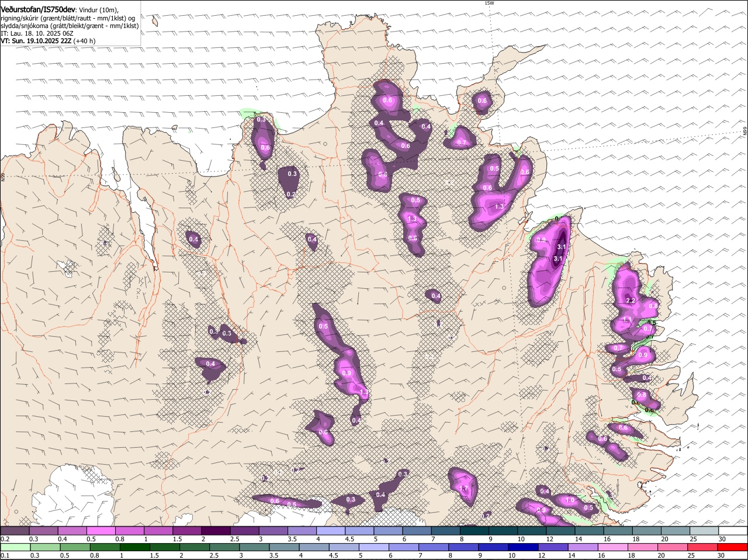Click the snow scale swatch between 0.5 and 0.8

click(101, 531)
